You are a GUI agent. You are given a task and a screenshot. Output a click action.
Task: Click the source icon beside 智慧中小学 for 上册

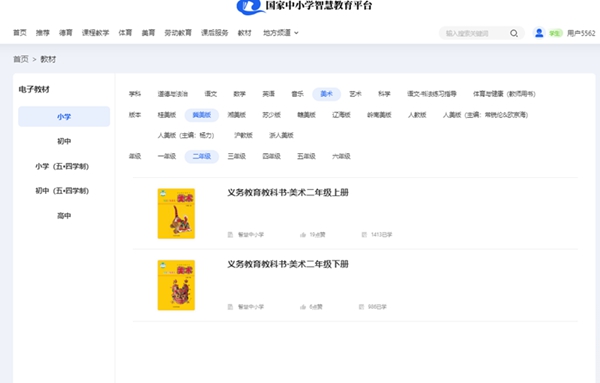coord(230,235)
